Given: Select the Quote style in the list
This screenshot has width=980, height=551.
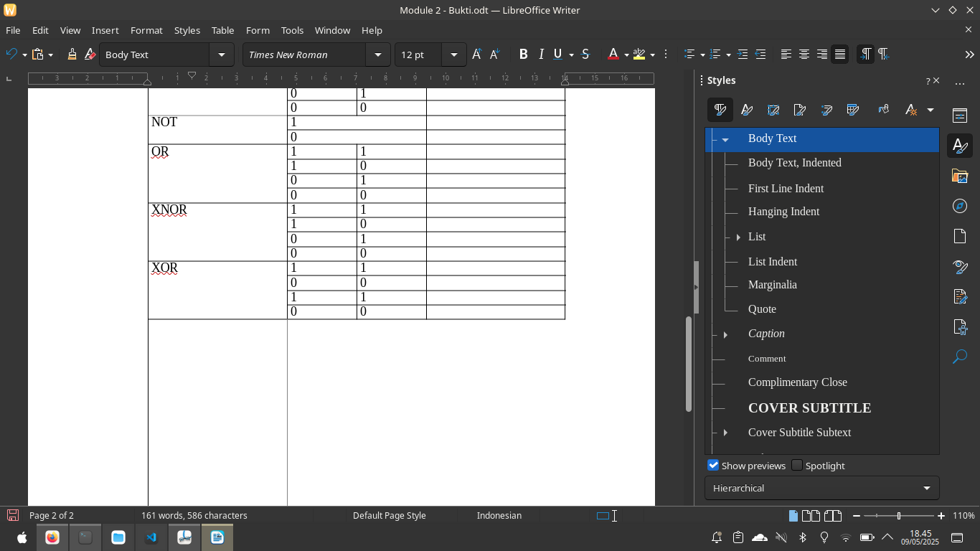Looking at the screenshot, I should click(x=762, y=309).
